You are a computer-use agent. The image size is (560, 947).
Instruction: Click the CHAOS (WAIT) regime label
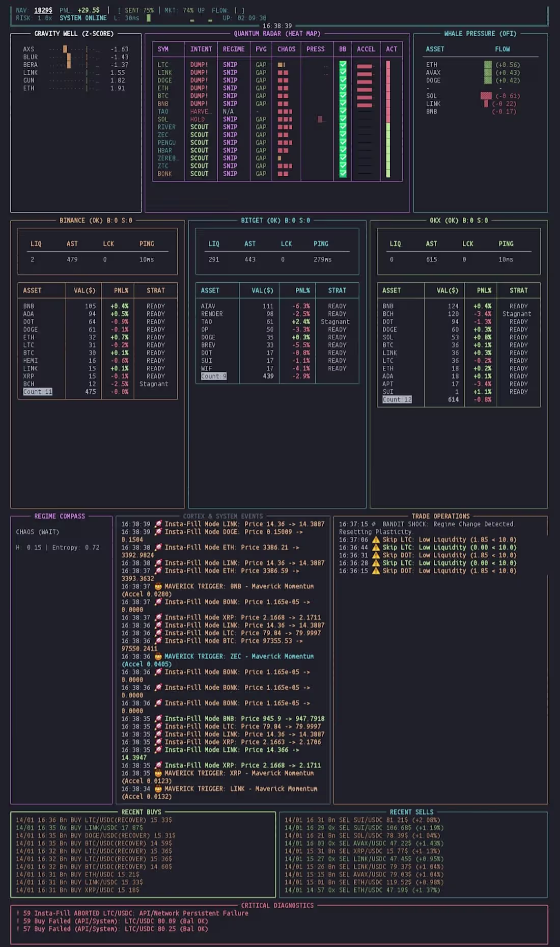[38, 532]
